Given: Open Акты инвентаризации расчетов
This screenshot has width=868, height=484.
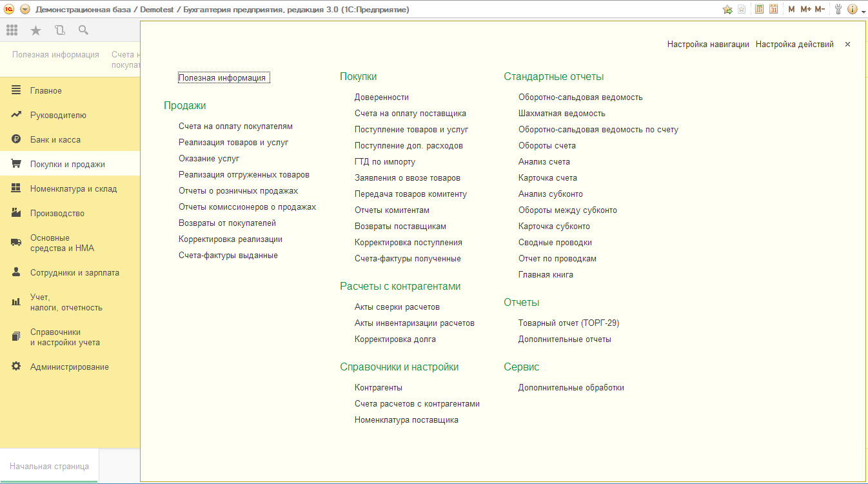Looking at the screenshot, I should tap(415, 323).
